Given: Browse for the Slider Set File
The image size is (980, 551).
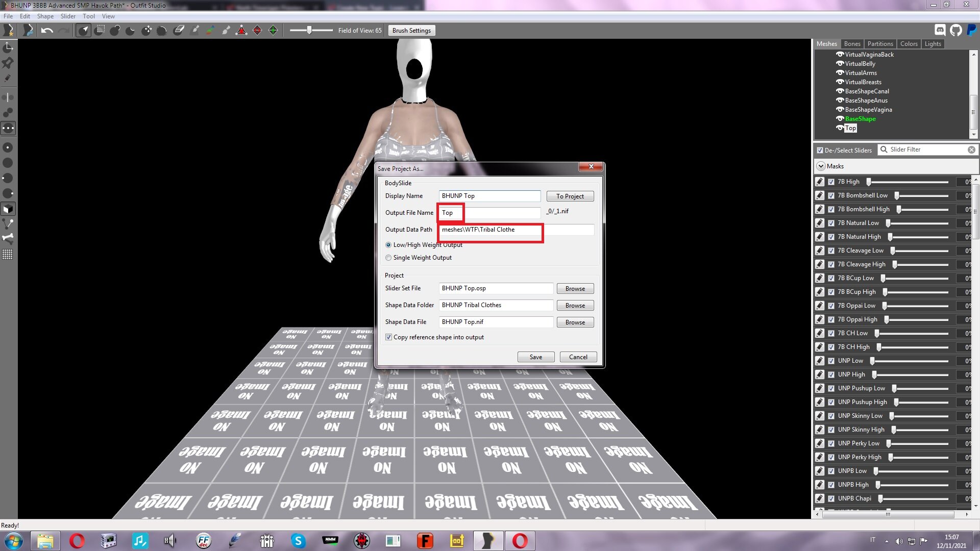Looking at the screenshot, I should click(575, 289).
